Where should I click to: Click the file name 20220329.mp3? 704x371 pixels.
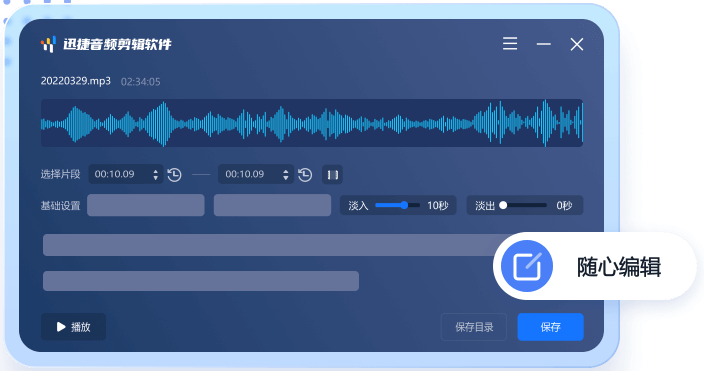point(75,81)
